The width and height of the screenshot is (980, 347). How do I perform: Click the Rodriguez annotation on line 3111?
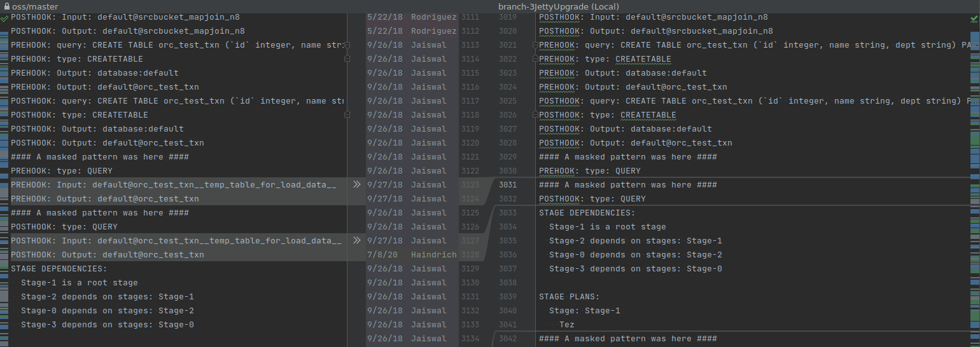point(433,17)
